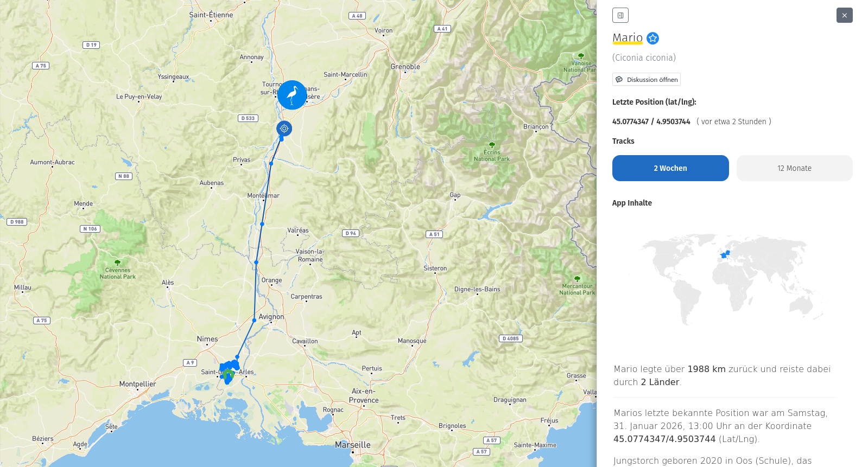Click the Écrins National Park tree icon
The height and width of the screenshot is (467, 868).
[x=492, y=145]
